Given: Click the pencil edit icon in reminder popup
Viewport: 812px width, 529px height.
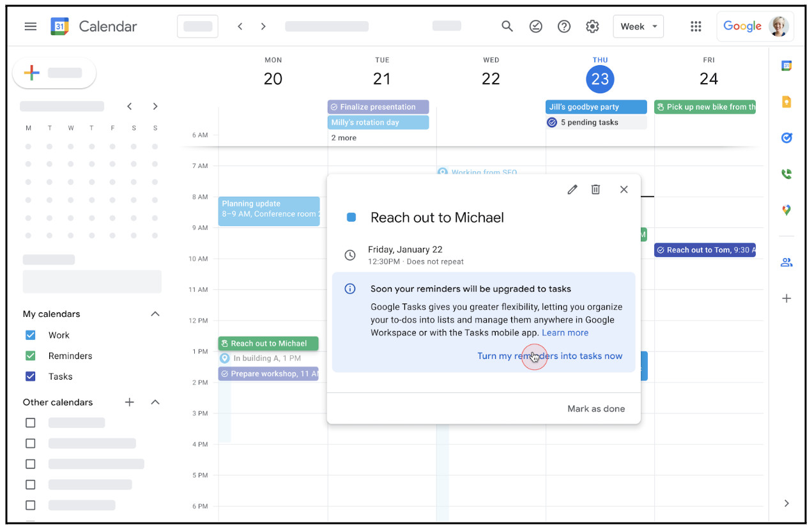Looking at the screenshot, I should pos(572,190).
